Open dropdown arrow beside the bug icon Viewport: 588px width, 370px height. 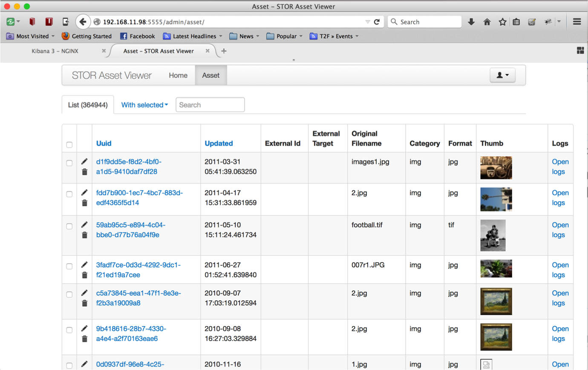tap(559, 22)
